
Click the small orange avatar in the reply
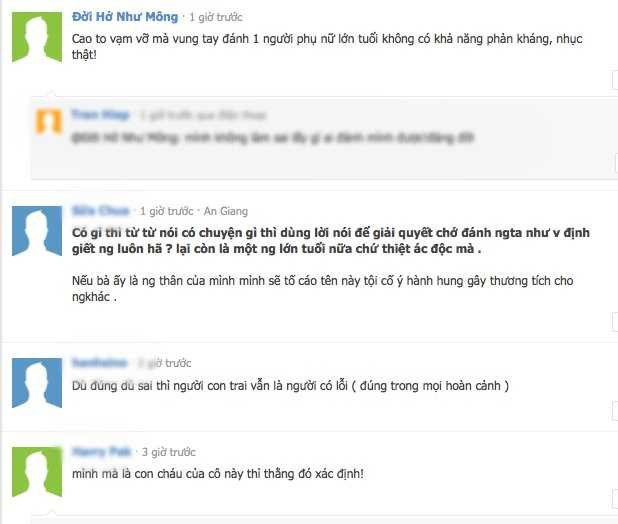point(49,121)
